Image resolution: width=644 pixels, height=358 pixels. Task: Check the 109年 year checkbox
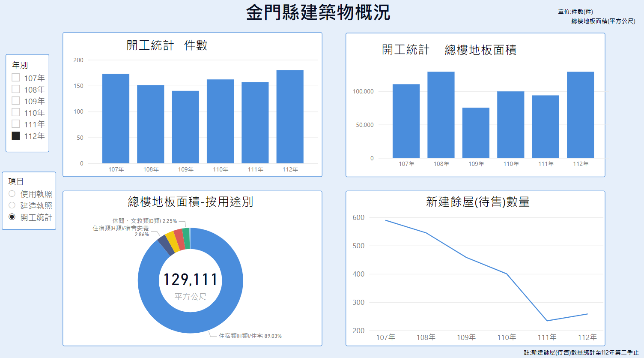[16, 101]
